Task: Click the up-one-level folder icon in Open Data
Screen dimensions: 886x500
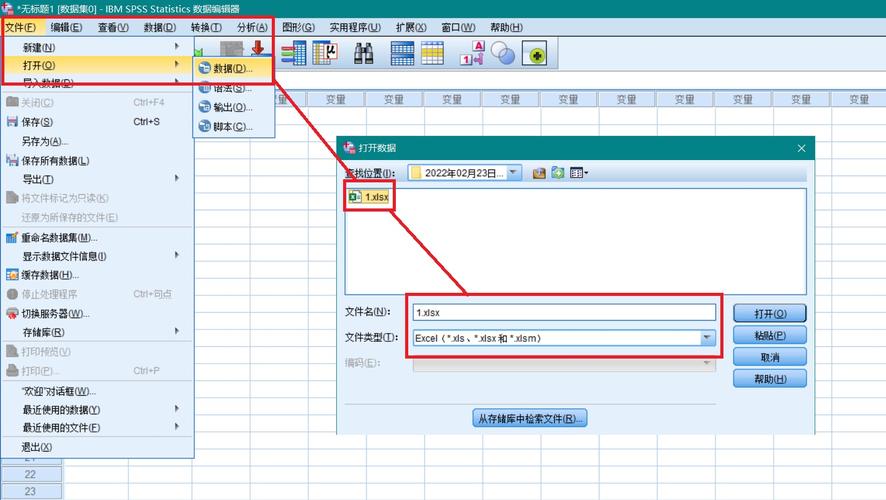Action: (x=539, y=173)
